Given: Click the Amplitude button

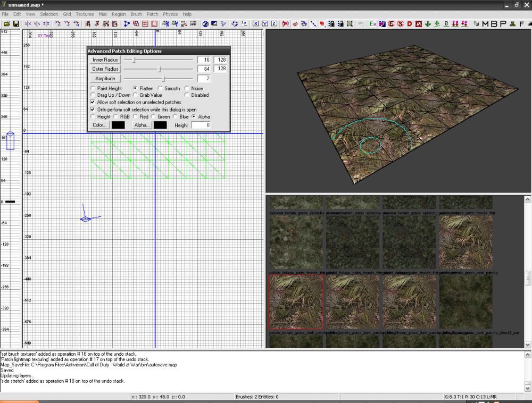Looking at the screenshot, I should [104, 78].
